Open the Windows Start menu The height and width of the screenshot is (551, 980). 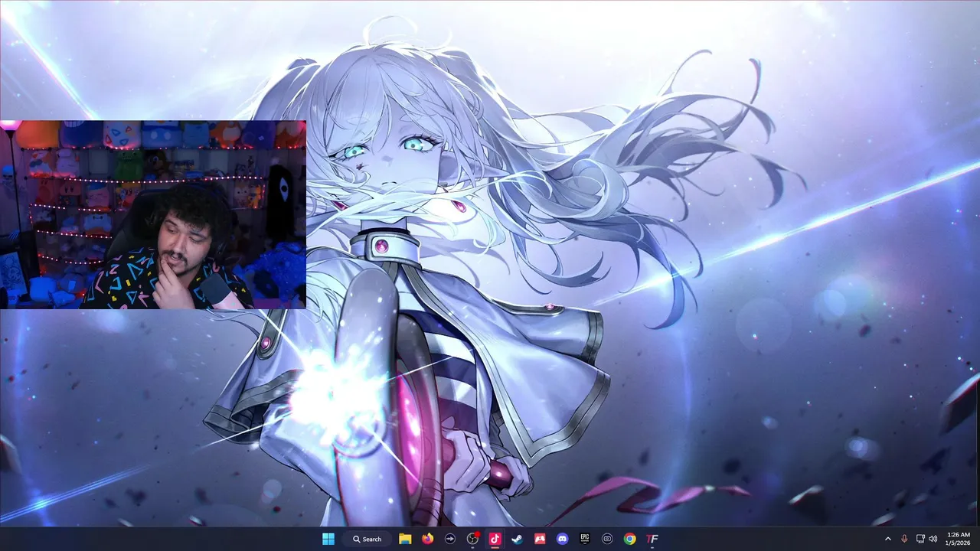[x=328, y=539]
